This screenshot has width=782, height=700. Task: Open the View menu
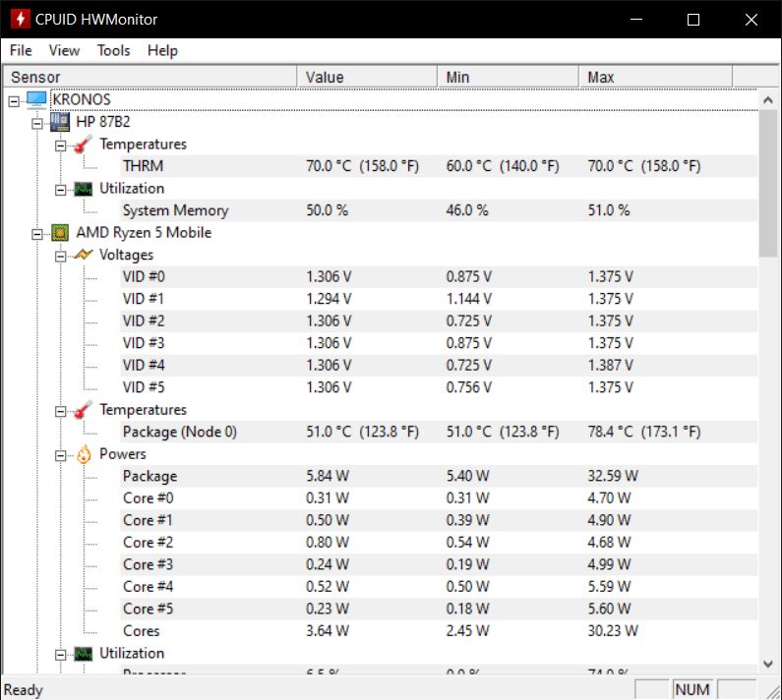click(64, 50)
